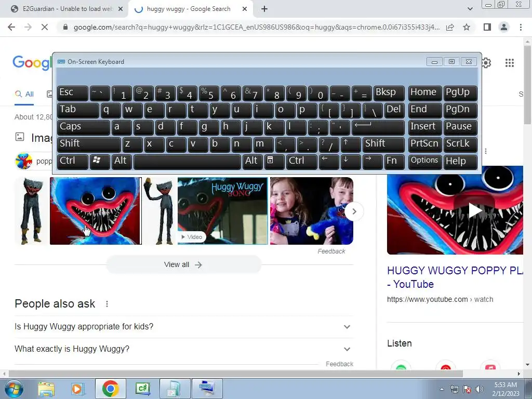This screenshot has height=399, width=532.
Task: Toggle the Fn key on keyboard
Action: 395,162
